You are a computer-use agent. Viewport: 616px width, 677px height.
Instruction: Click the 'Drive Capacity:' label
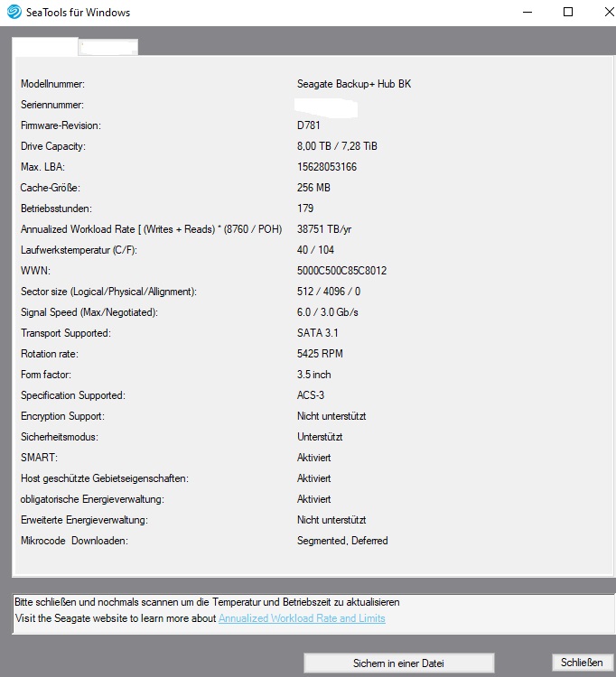[x=52, y=146]
